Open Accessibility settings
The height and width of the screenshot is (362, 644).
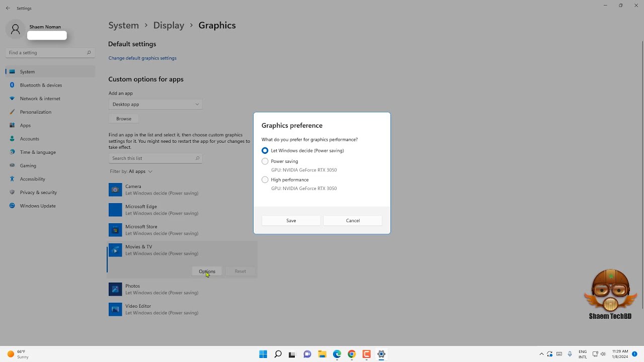pyautogui.click(x=50, y=179)
